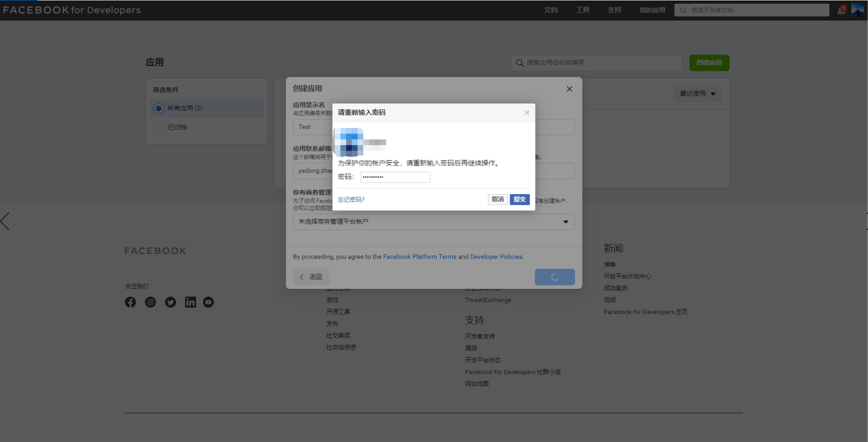Viewport: 868px width, 442px height.
Task: Open the 视频 footer link
Action: pyautogui.click(x=610, y=300)
